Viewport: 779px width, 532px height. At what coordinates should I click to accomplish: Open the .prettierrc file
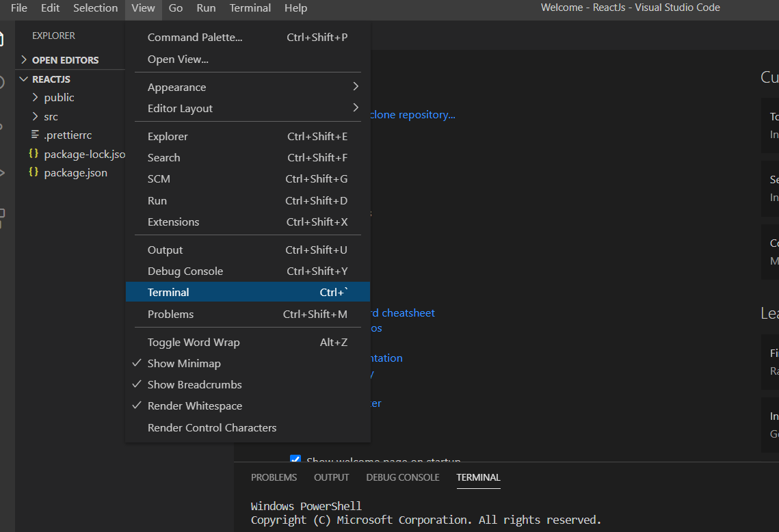70,135
